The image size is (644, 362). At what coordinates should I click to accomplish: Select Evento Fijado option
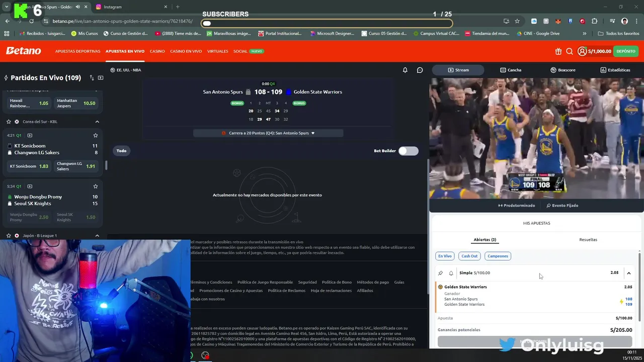(562, 206)
